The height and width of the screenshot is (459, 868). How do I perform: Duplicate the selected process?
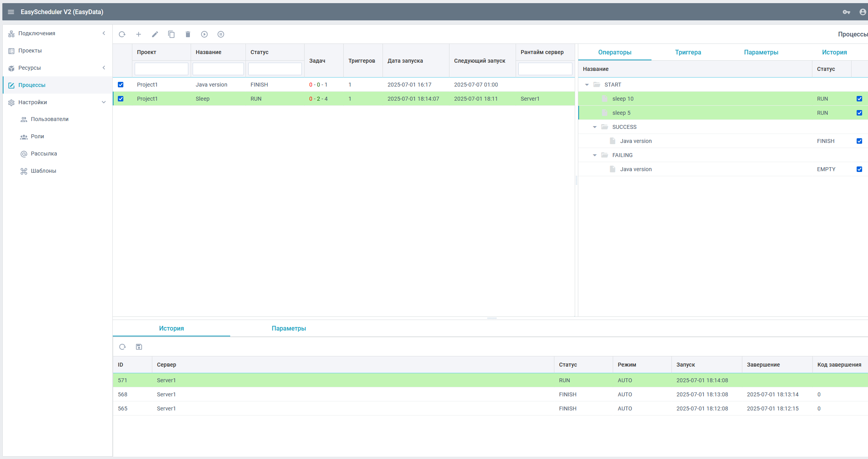[x=171, y=34]
